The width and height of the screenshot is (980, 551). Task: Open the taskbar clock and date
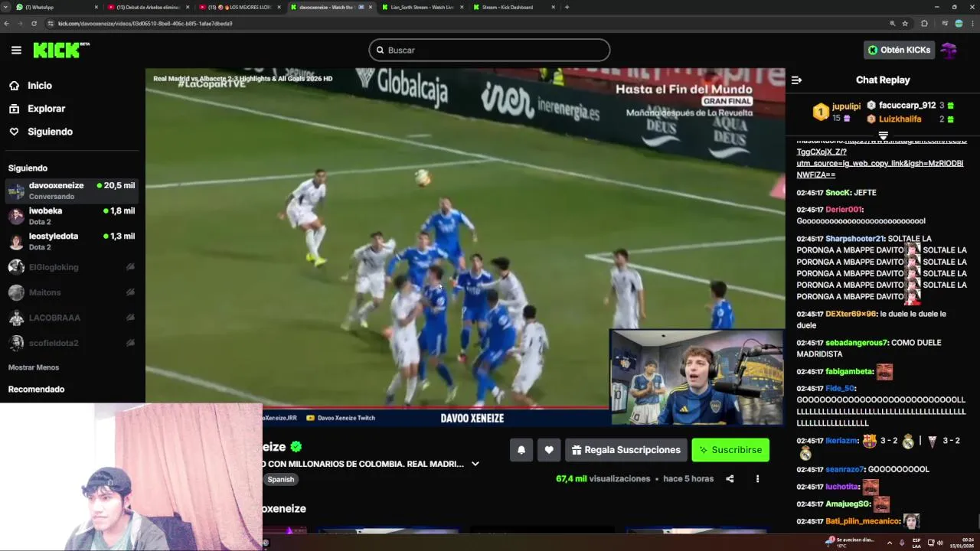tap(962, 543)
